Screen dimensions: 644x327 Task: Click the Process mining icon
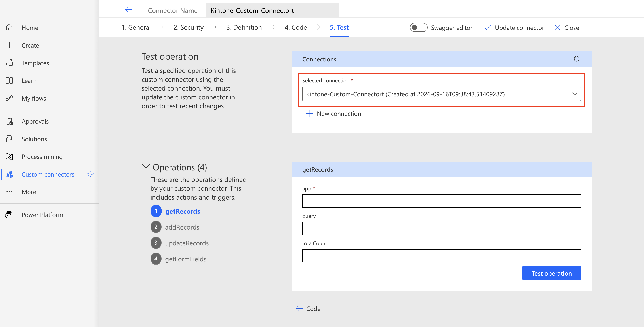coord(9,156)
